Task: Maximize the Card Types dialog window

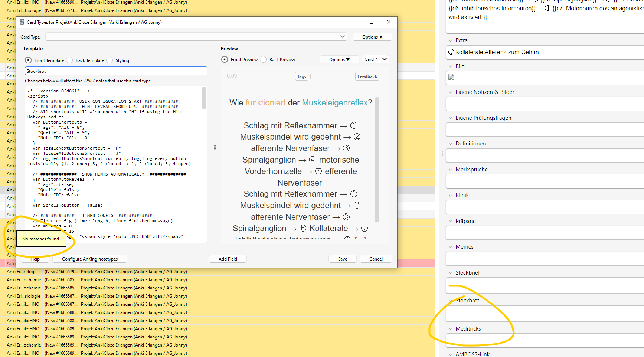Action: point(371,22)
